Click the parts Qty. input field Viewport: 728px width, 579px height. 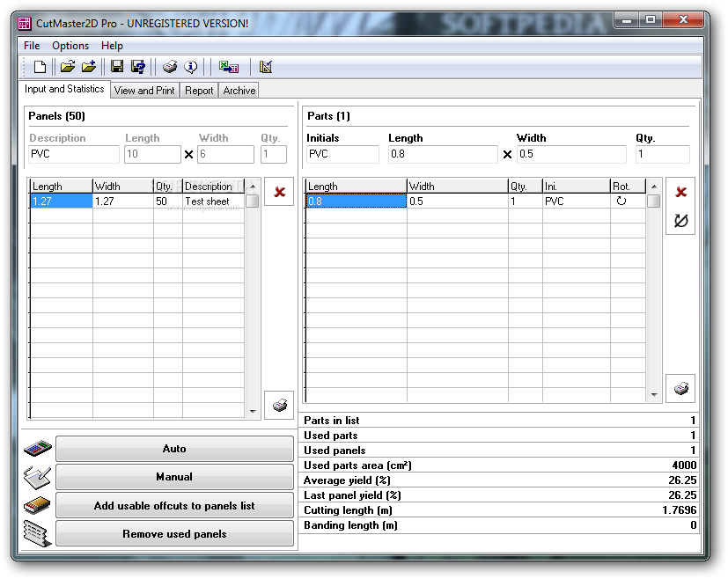point(663,154)
